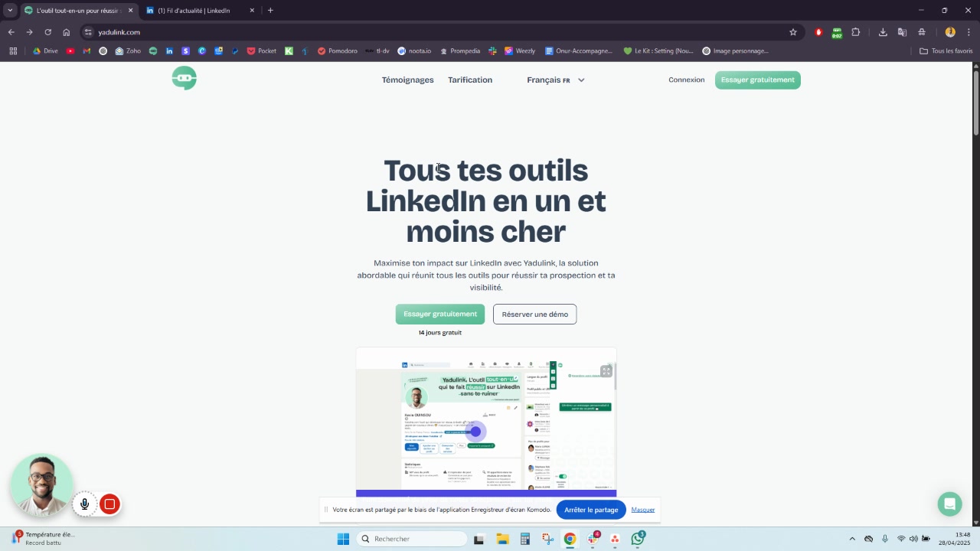Show hidden system tray icons
Image resolution: width=980 pixels, height=551 pixels.
point(852,539)
